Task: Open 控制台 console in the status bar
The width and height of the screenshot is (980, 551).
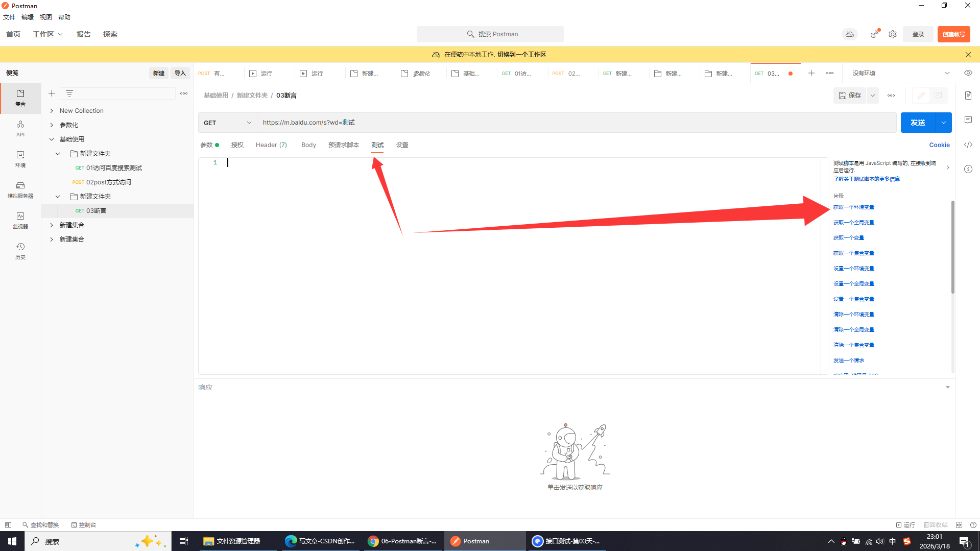Action: (84, 525)
